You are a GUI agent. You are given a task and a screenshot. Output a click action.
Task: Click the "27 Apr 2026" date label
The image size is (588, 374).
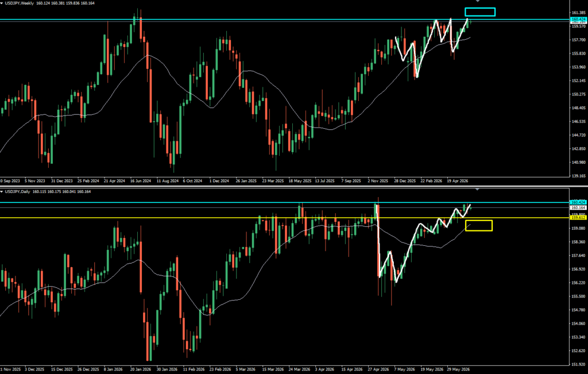pos(379,369)
